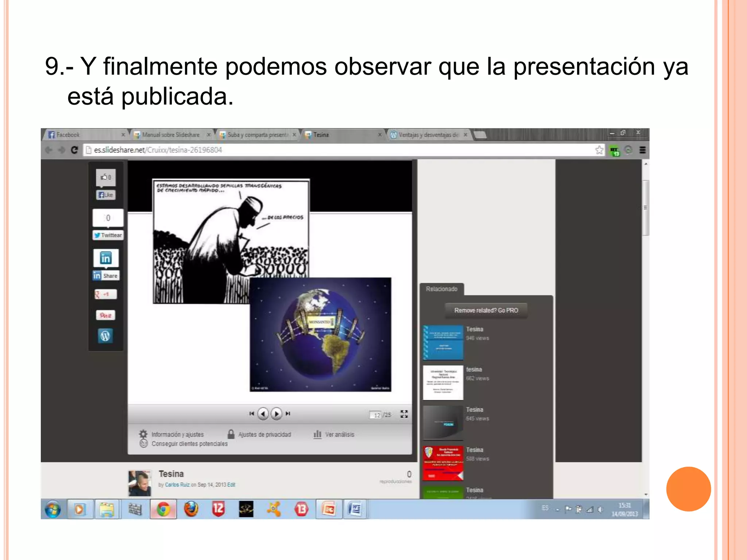Open Información y ajustes

point(171,434)
